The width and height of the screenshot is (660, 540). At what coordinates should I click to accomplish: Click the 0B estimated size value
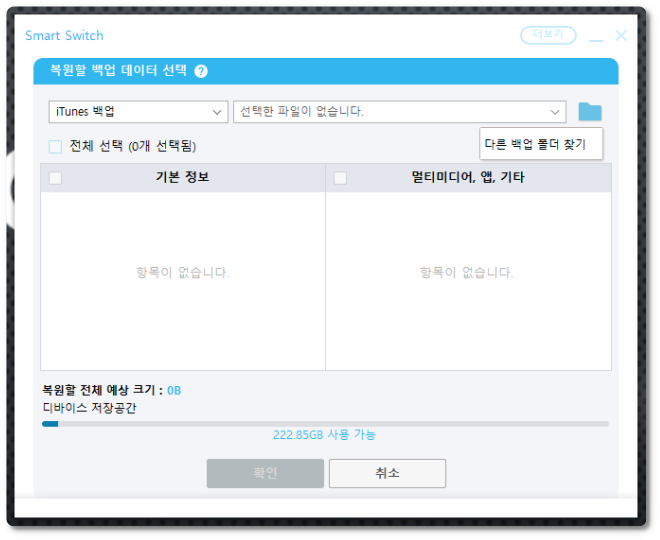click(174, 391)
